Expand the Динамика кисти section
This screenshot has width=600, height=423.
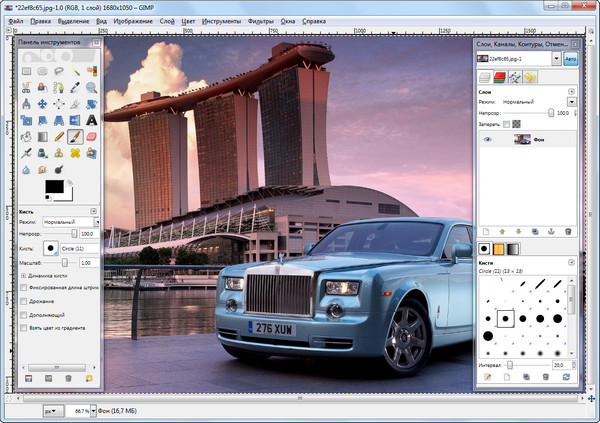pos(23,274)
